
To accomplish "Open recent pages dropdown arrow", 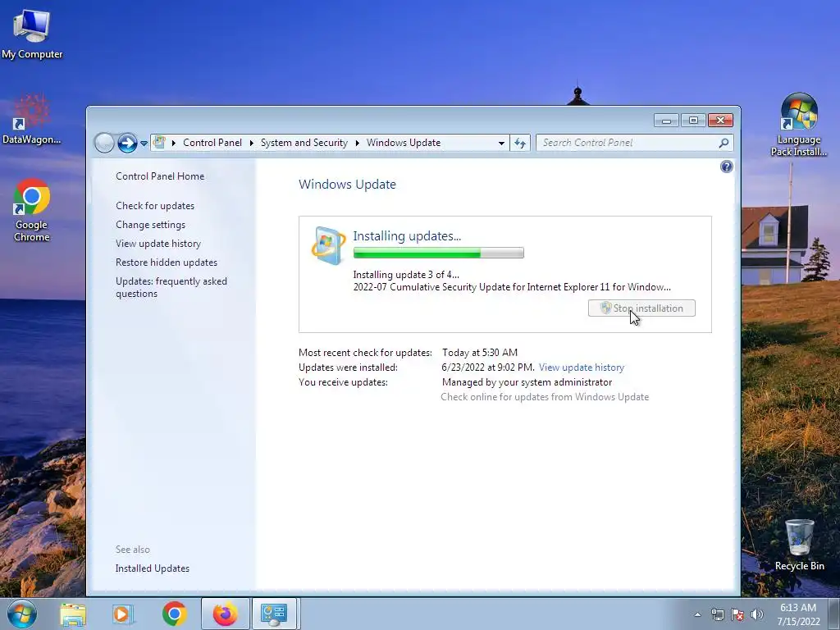I will click(144, 143).
